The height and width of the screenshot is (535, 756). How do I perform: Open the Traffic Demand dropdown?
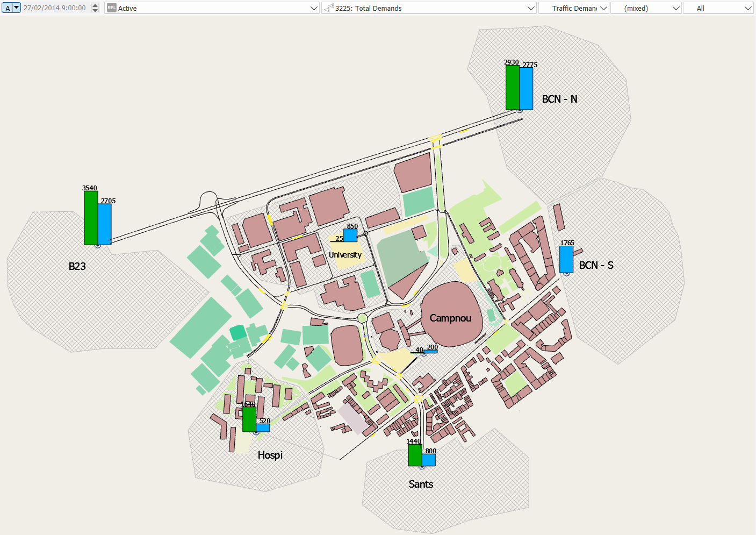(573, 8)
